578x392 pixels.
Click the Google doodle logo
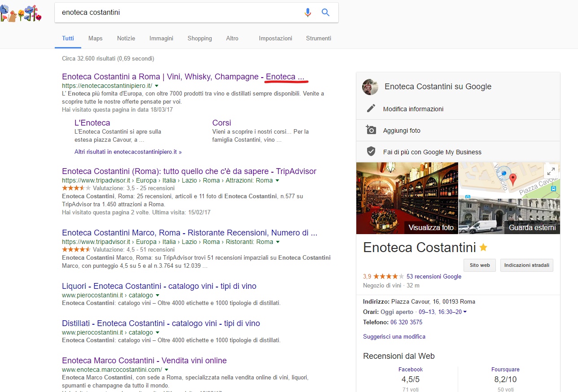[x=21, y=13]
